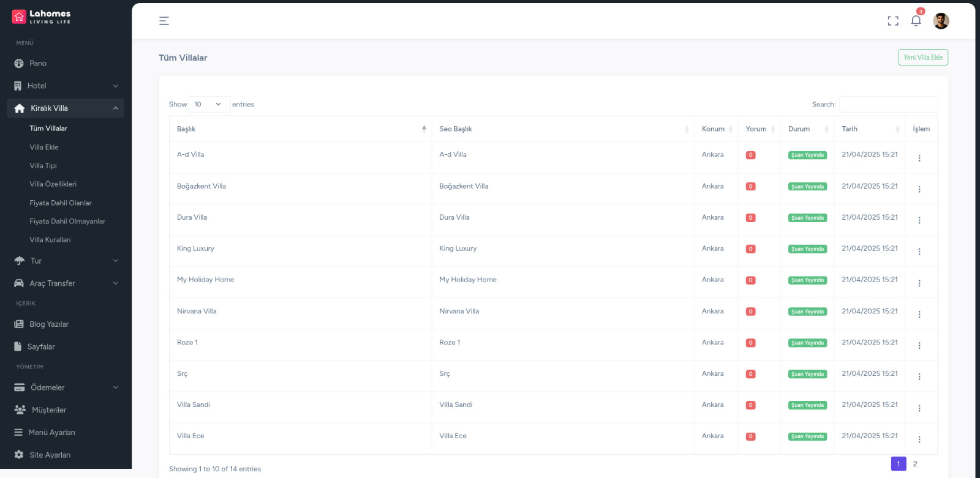Expand the Hotel submenu chevron
Image resolution: width=980 pixels, height=478 pixels.
(x=116, y=86)
